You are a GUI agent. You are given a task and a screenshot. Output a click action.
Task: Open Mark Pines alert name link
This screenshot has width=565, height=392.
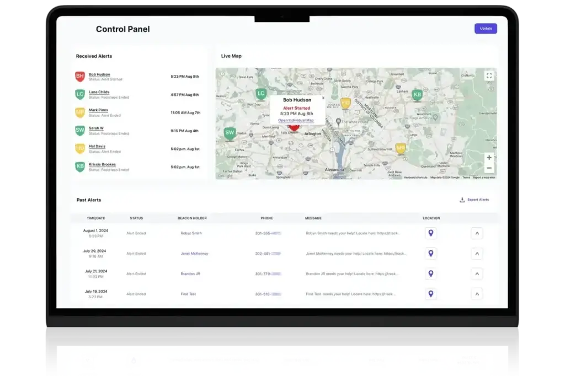coord(98,110)
